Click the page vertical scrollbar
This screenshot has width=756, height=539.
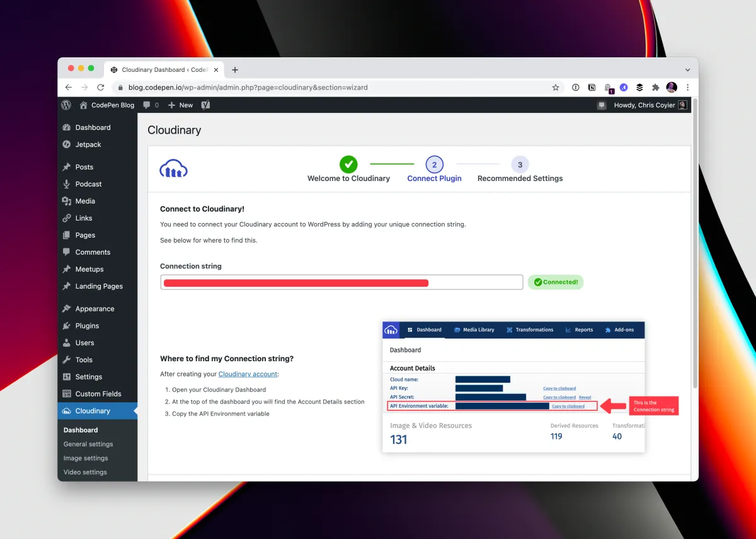pos(695,243)
